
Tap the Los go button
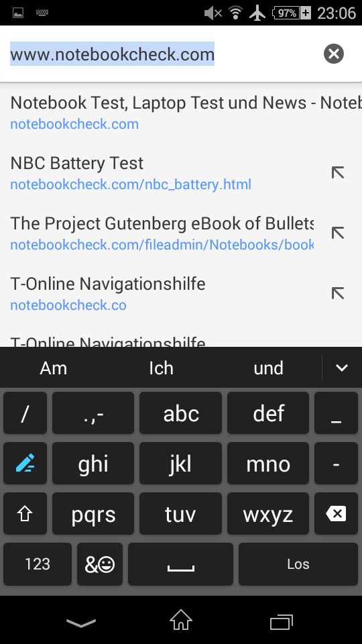click(x=298, y=564)
